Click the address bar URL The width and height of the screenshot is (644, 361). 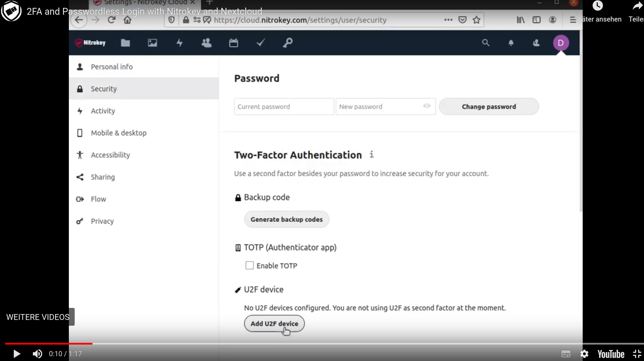300,20
